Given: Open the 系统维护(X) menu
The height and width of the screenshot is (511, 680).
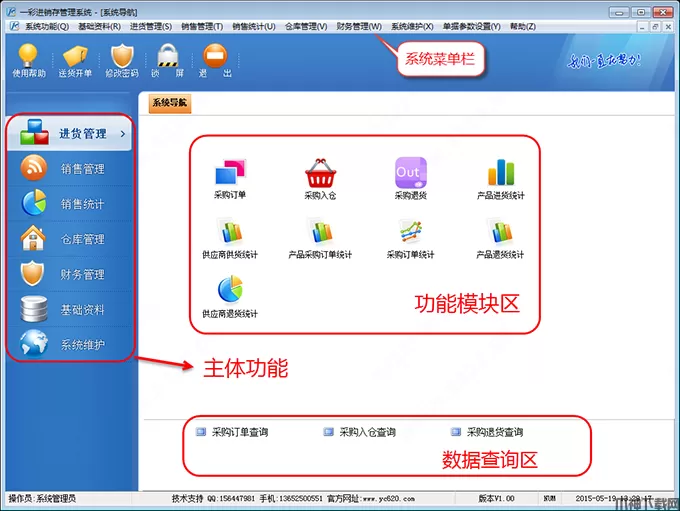Looking at the screenshot, I should 412,26.
